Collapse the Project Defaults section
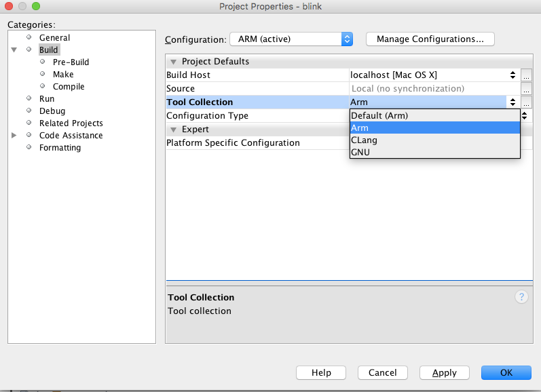This screenshot has height=392, width=541. [x=174, y=62]
